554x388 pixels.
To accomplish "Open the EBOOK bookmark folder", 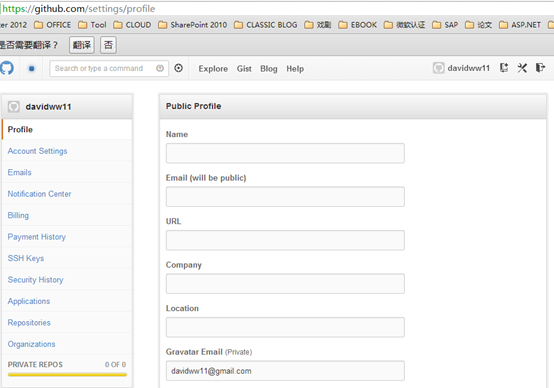I will point(358,25).
